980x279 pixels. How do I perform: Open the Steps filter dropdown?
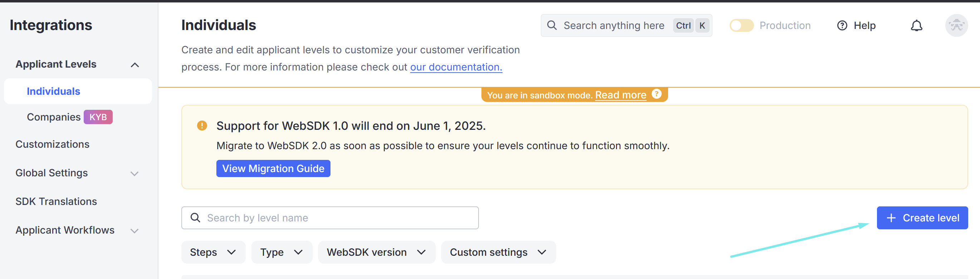(213, 252)
